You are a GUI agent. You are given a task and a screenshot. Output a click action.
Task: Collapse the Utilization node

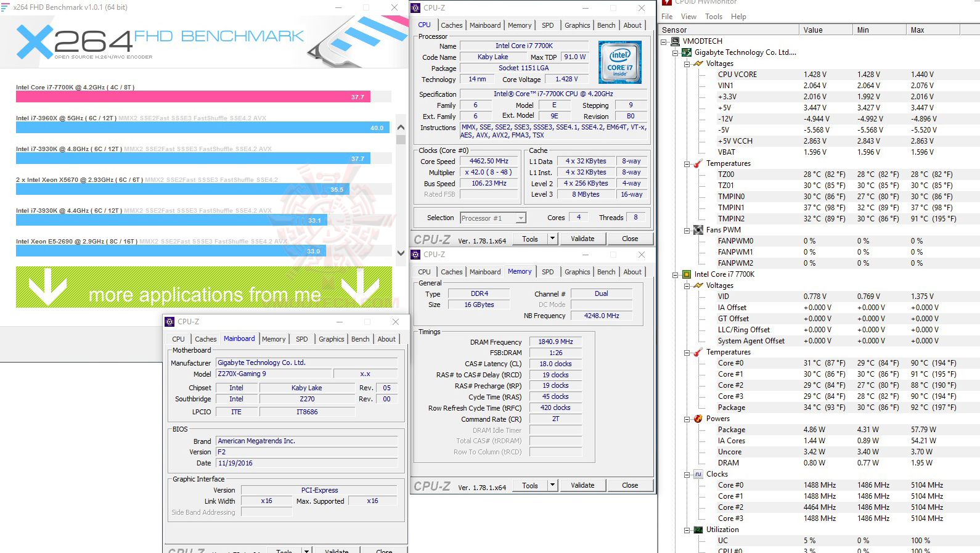687,530
